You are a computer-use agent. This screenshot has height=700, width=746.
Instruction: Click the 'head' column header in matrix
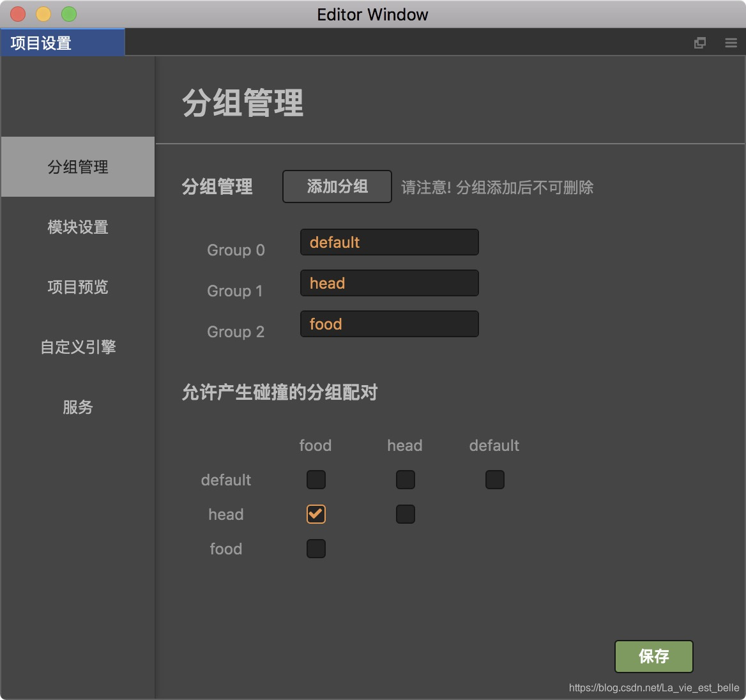coord(405,445)
